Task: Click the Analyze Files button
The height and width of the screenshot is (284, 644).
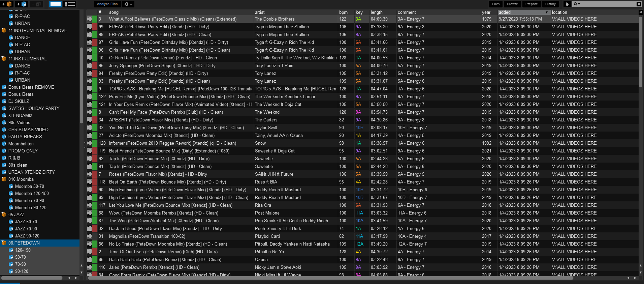Action: pos(107,4)
